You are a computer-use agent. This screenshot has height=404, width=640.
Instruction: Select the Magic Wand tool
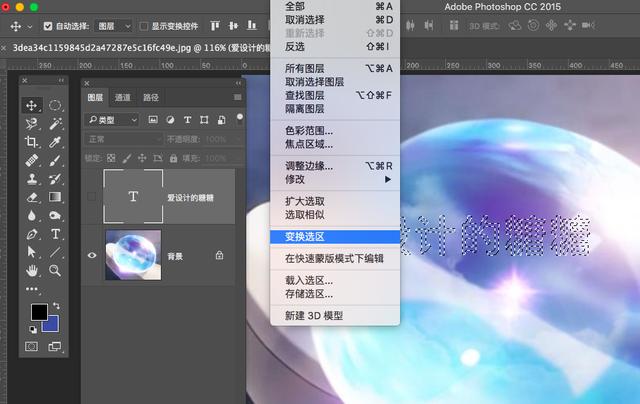pyautogui.click(x=55, y=124)
